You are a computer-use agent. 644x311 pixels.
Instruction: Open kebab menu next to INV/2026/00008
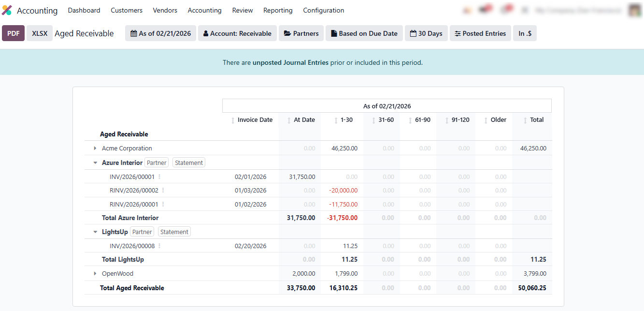[x=159, y=246]
